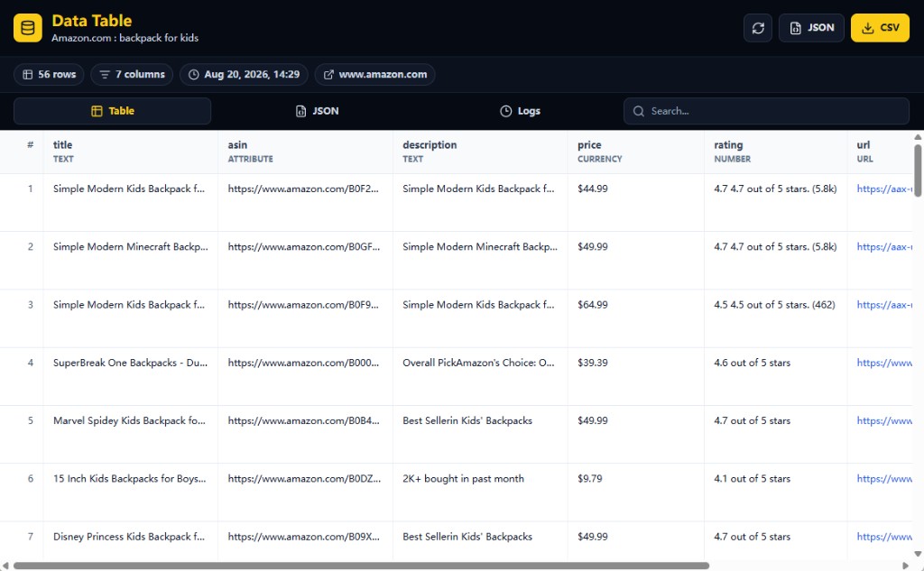The width and height of the screenshot is (924, 571).
Task: Click the scroll down arrow
Action: 918,554
